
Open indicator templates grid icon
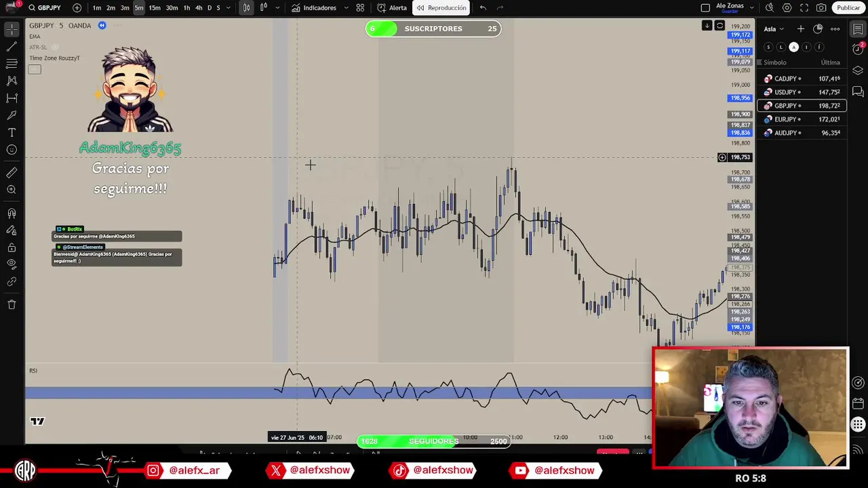tap(360, 8)
